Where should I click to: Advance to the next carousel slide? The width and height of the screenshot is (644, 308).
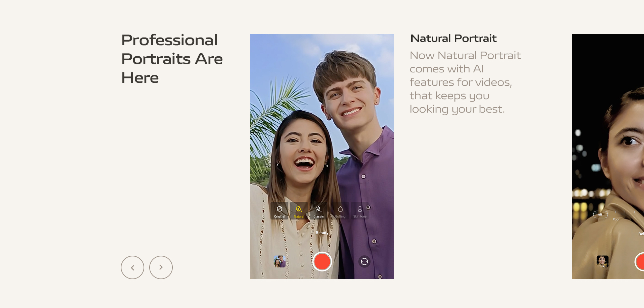point(161,267)
